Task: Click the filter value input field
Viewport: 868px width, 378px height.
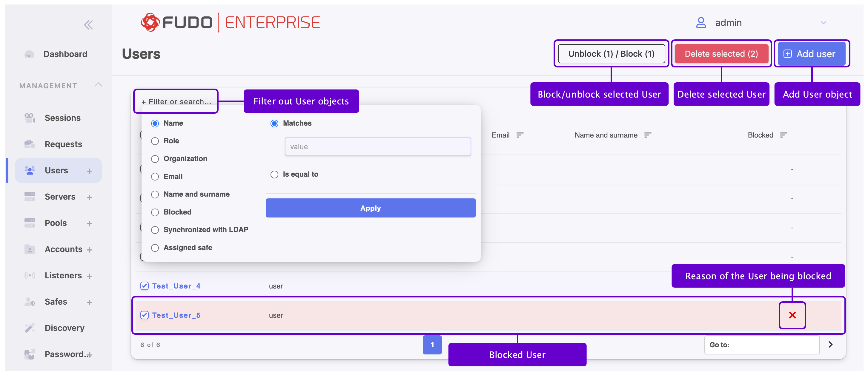Action: coord(377,147)
